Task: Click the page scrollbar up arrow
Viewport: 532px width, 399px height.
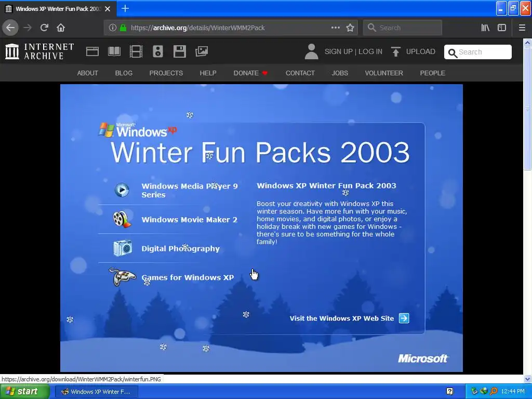Action: (x=527, y=43)
